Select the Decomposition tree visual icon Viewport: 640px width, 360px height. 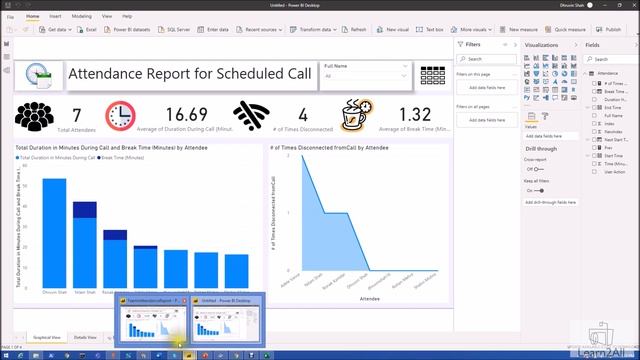545,98
